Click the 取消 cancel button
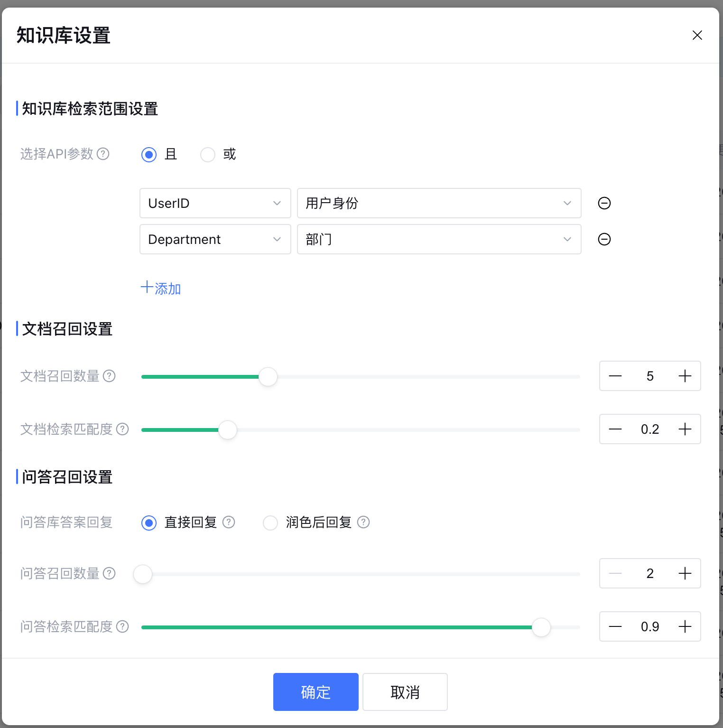723x728 pixels. click(x=405, y=692)
